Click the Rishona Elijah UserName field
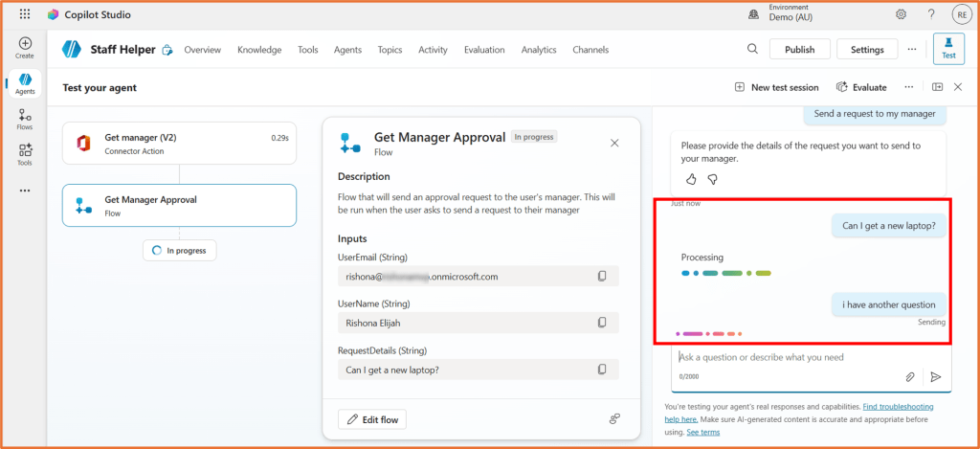 tap(479, 322)
